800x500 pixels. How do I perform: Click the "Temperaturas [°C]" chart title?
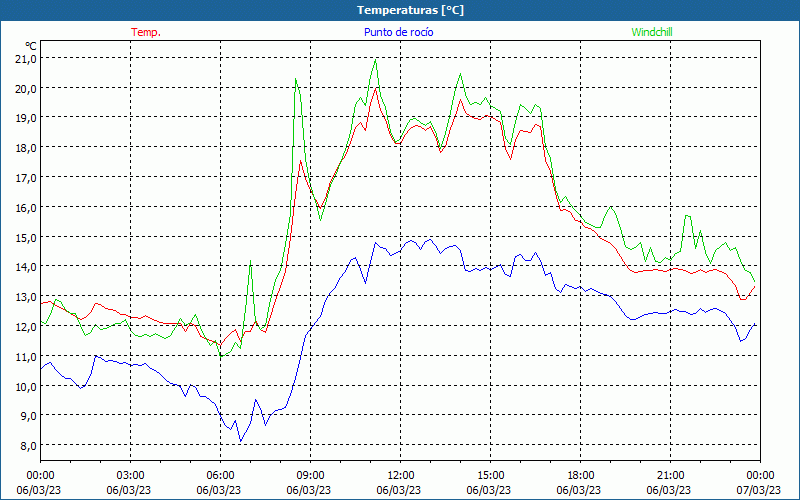(x=399, y=10)
